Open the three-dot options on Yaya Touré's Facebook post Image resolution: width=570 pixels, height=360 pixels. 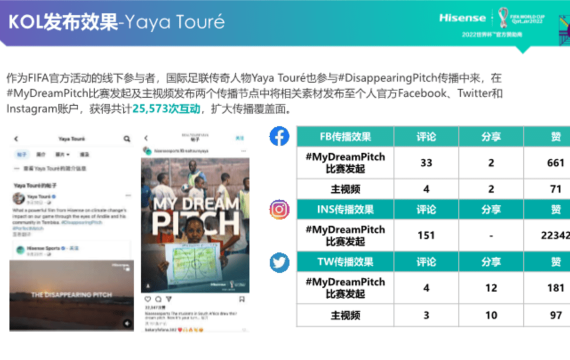[x=128, y=196]
